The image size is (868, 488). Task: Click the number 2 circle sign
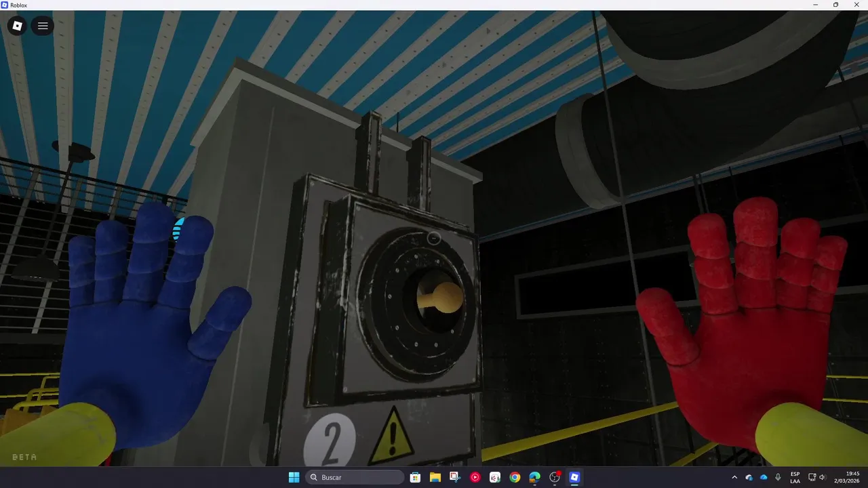pyautogui.click(x=330, y=441)
